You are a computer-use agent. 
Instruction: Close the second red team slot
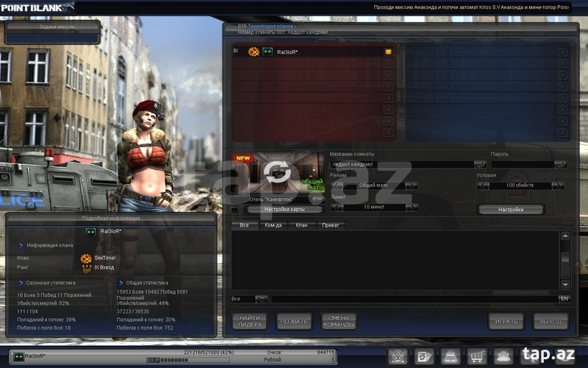click(x=388, y=63)
